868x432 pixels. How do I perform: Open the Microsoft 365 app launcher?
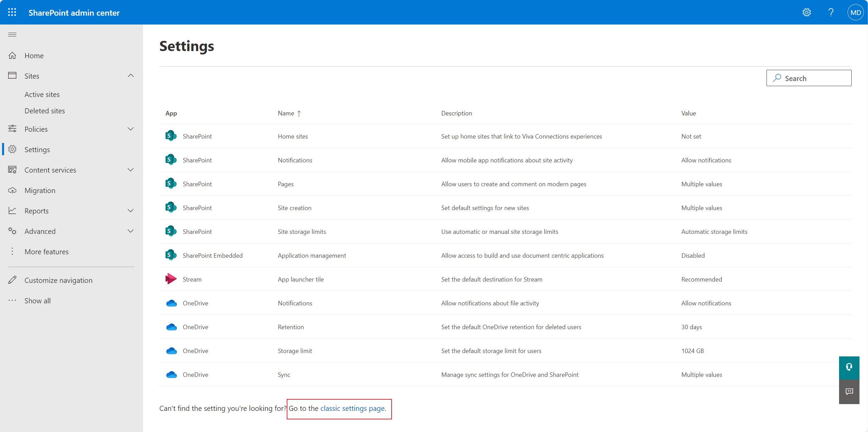coord(12,12)
